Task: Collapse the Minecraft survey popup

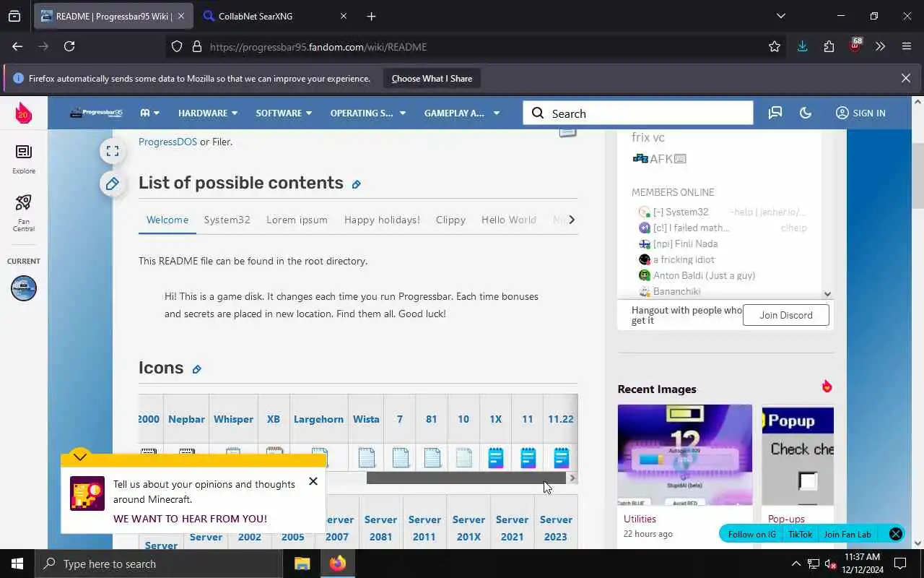Action: click(x=80, y=457)
